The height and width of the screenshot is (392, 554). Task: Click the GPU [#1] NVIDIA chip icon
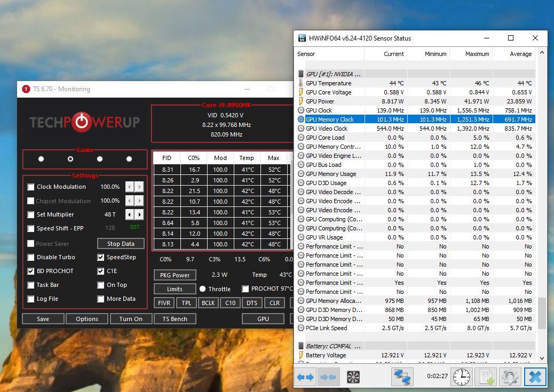[x=300, y=74]
